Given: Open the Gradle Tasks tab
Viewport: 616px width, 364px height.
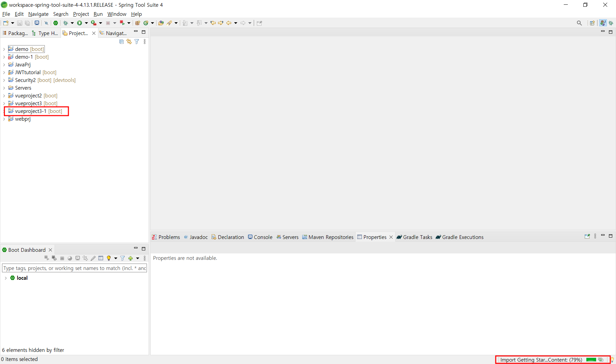Looking at the screenshot, I should pos(414,237).
